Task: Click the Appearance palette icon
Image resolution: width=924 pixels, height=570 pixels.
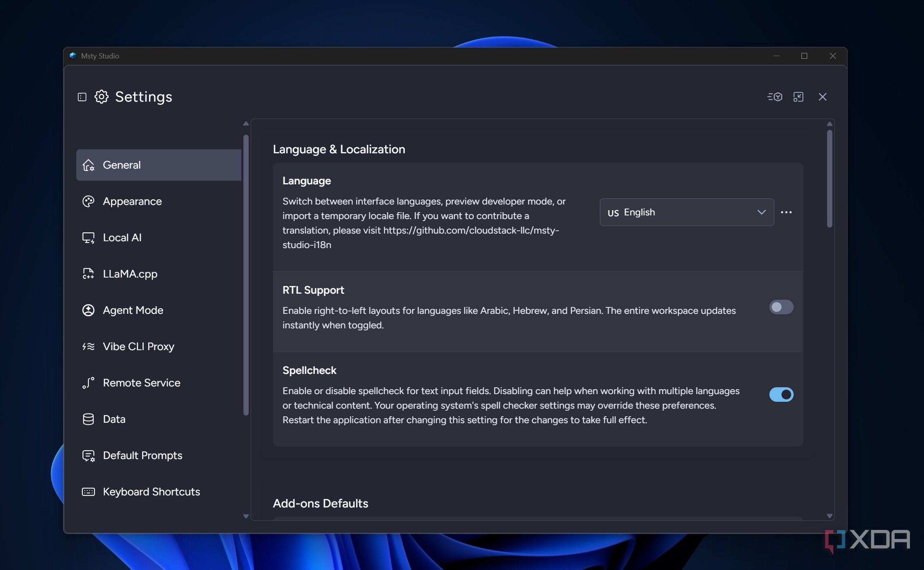Action: (x=88, y=201)
